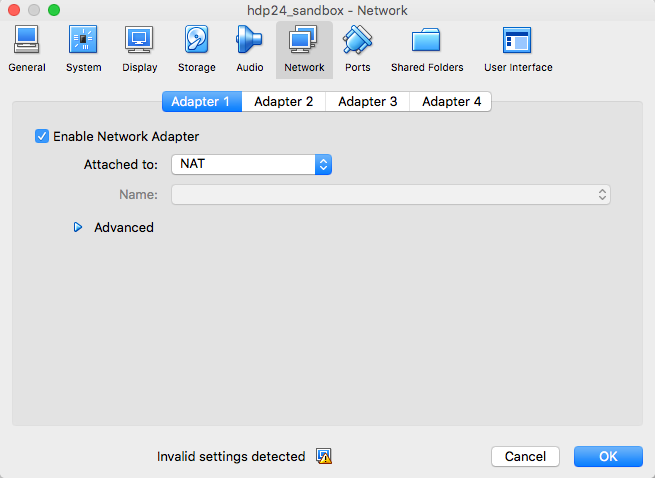The height and width of the screenshot is (478, 655).
Task: Select the Network settings icon
Action: coord(304,49)
